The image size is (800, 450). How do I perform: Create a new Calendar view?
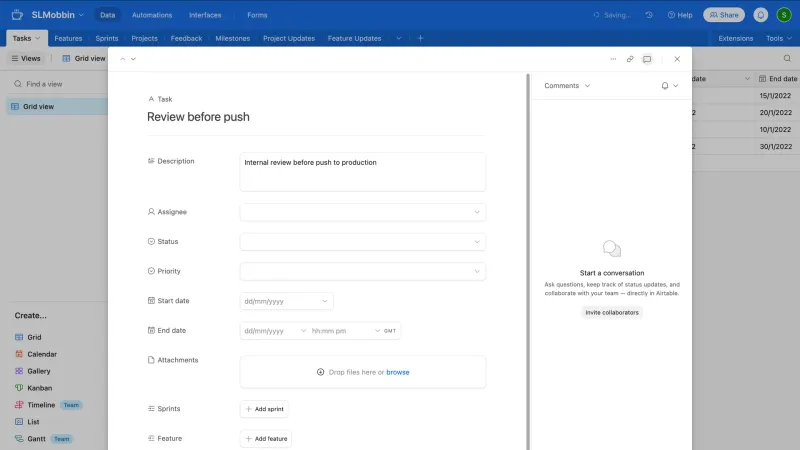(x=36, y=354)
